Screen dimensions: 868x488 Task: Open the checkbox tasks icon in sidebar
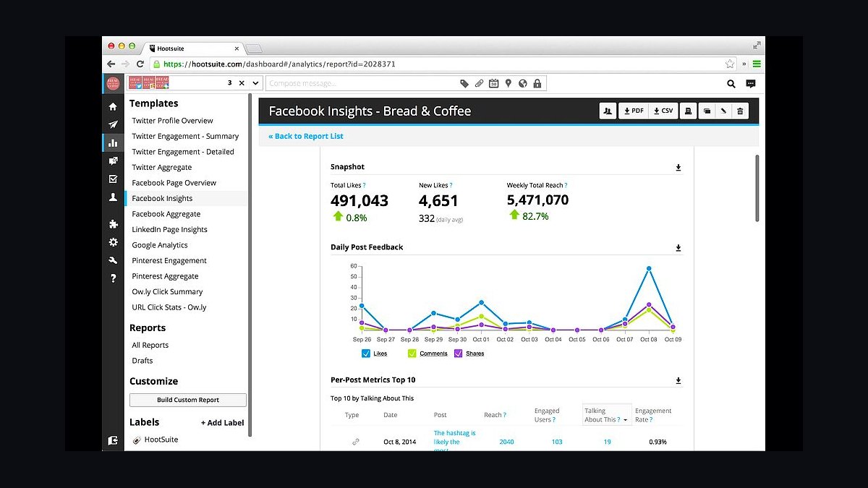[x=113, y=179]
